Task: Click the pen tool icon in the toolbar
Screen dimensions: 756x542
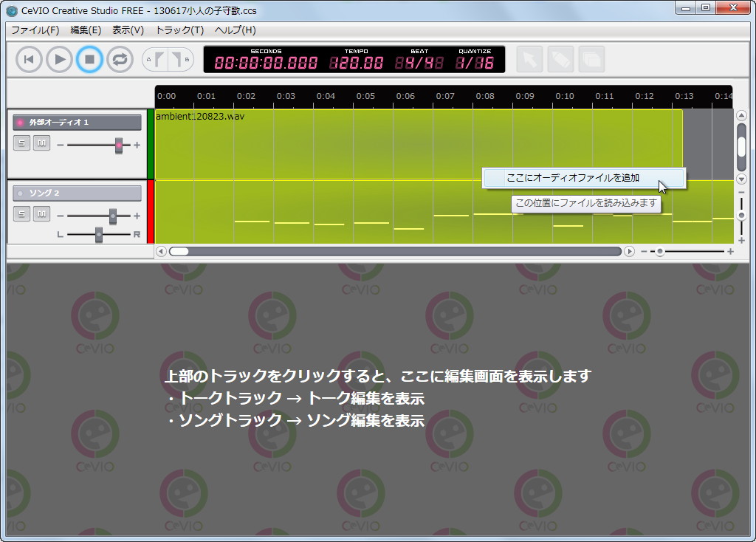Action: [561, 59]
